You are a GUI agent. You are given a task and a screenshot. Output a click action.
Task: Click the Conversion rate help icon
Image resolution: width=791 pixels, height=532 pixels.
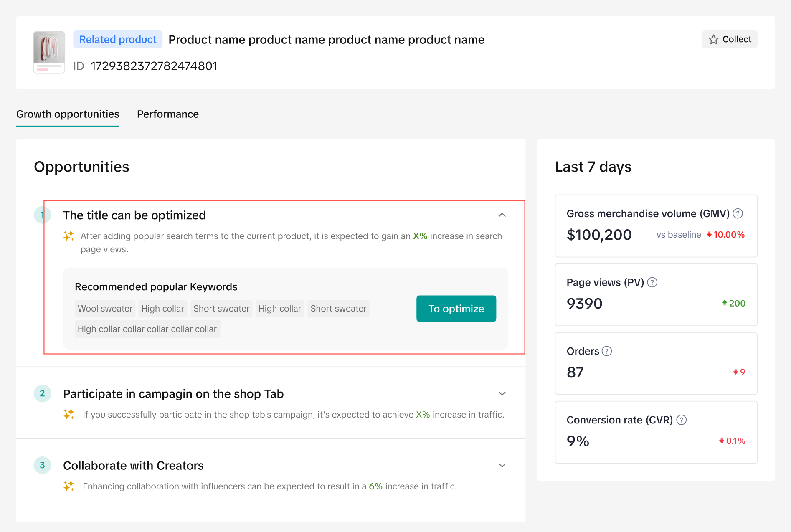pyautogui.click(x=681, y=420)
